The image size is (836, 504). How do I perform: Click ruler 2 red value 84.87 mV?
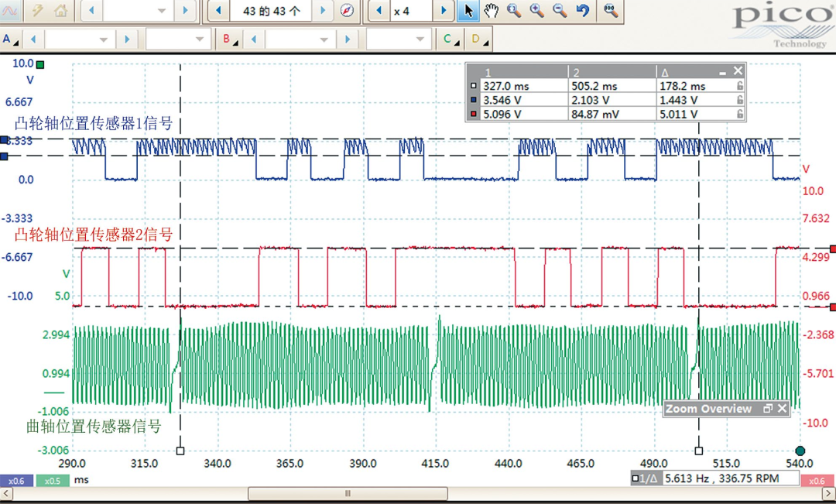pos(595,114)
